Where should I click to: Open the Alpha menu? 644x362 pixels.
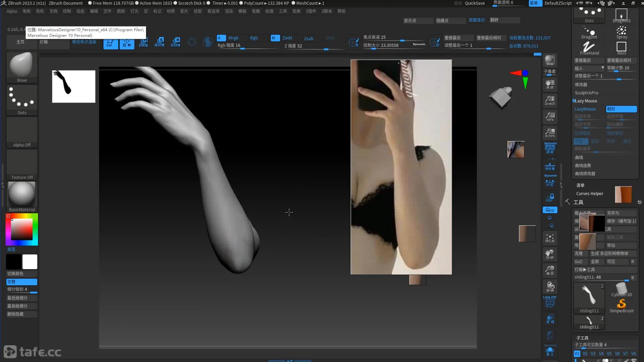tap(11, 11)
